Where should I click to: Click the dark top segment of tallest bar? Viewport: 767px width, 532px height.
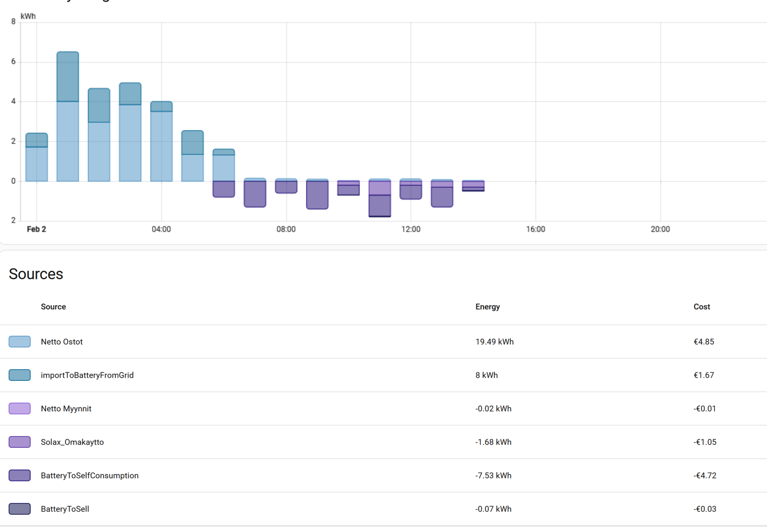coord(68,77)
